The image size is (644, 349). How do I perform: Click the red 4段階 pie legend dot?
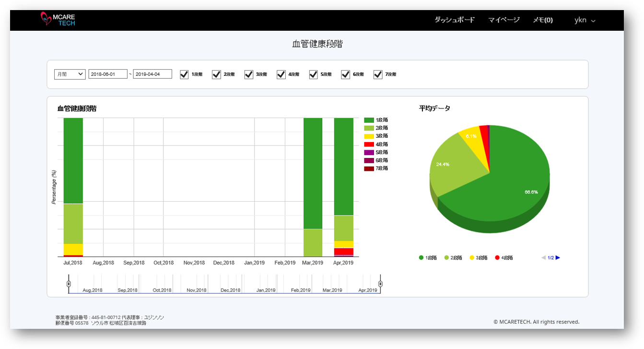click(x=497, y=258)
